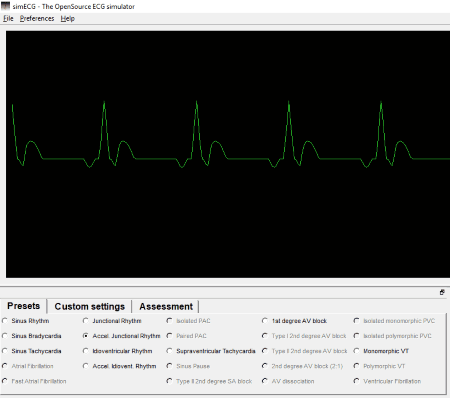The height and width of the screenshot is (398, 450).
Task: Select the Type I 2nd degree AV block option
Action: point(304,336)
